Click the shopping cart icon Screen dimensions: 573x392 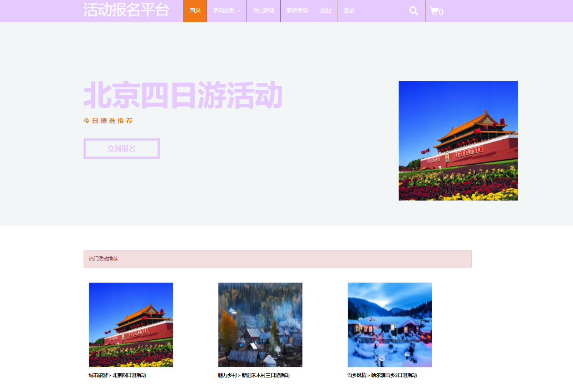(x=435, y=11)
